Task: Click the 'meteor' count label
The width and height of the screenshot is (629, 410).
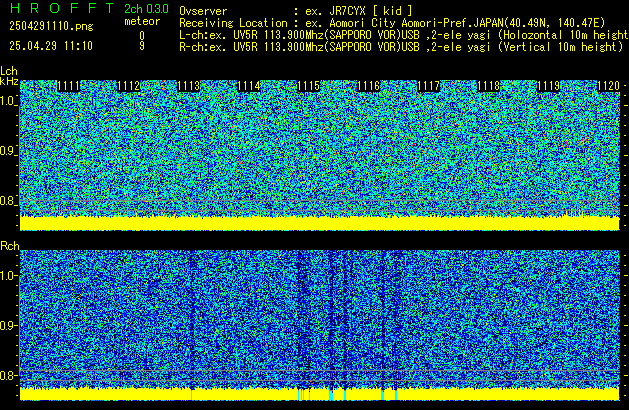Action: (142, 21)
